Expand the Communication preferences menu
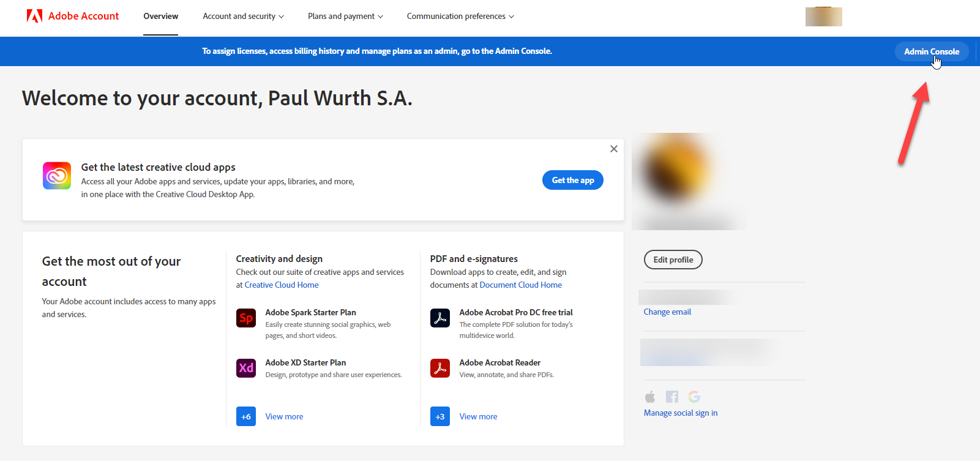This screenshot has height=461, width=980. [460, 17]
